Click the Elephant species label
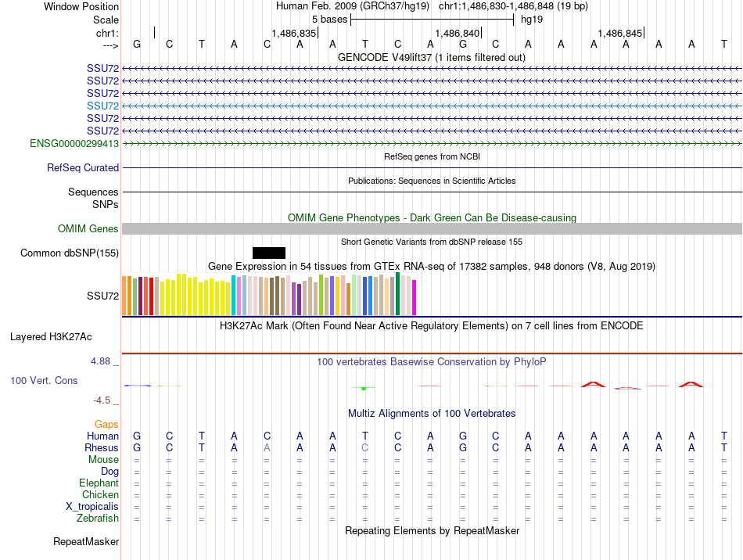 click(x=99, y=483)
